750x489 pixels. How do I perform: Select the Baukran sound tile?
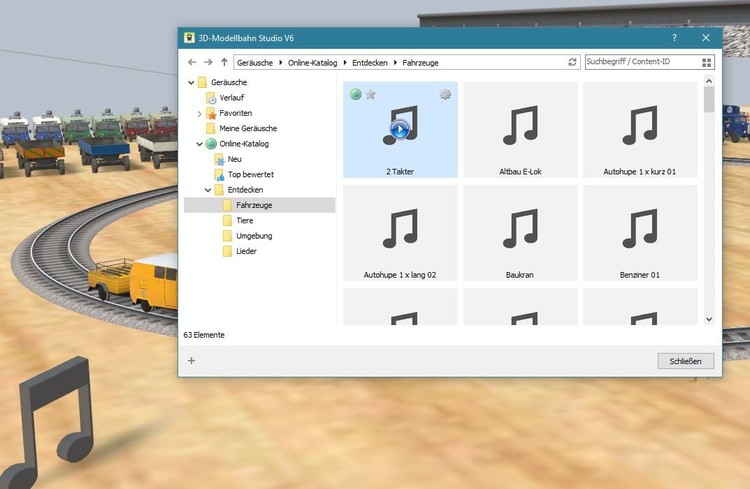(520, 233)
